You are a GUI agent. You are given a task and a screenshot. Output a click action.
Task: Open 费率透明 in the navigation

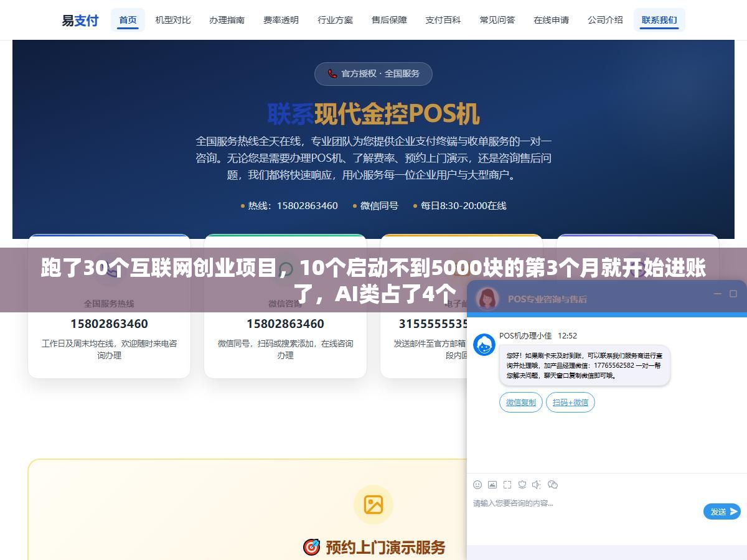(281, 20)
